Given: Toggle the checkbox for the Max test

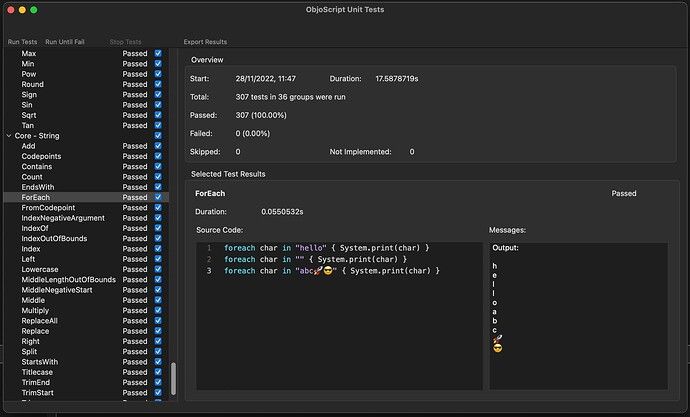Looking at the screenshot, I should click(158, 53).
